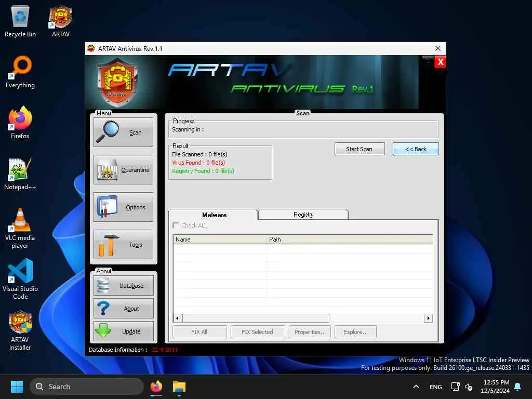Open Everything search desktop icon

point(20,72)
